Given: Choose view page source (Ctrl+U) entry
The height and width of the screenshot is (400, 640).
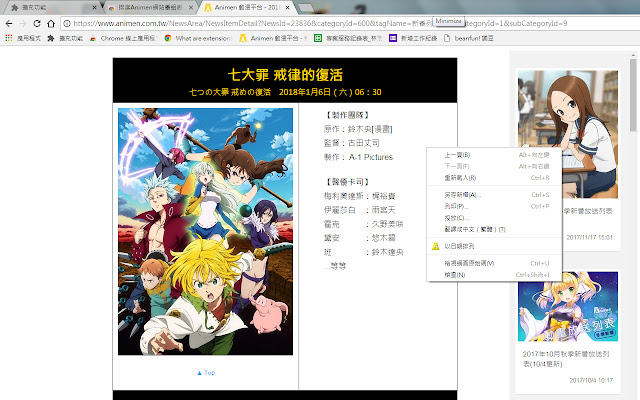Looking at the screenshot, I should point(494,263).
